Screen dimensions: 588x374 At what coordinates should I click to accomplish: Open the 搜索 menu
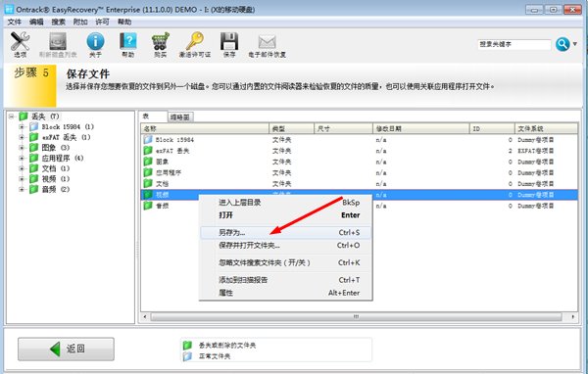click(58, 23)
